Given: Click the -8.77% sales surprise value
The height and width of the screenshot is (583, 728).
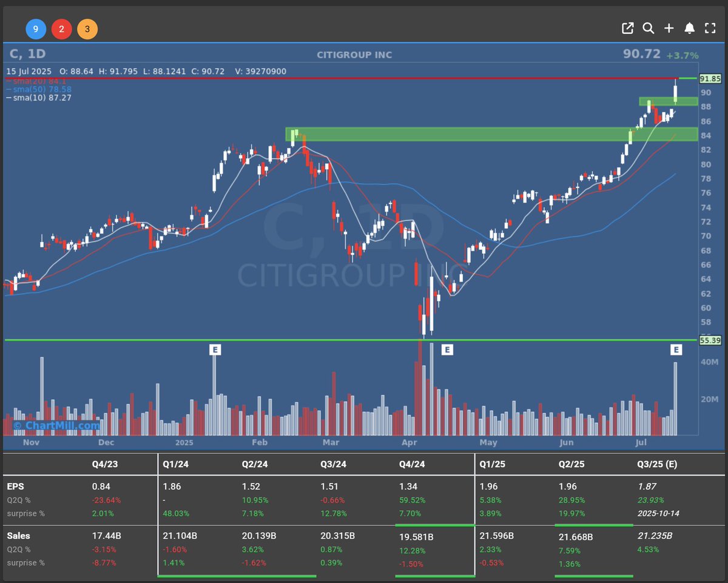Looking at the screenshot, I should (x=104, y=563).
